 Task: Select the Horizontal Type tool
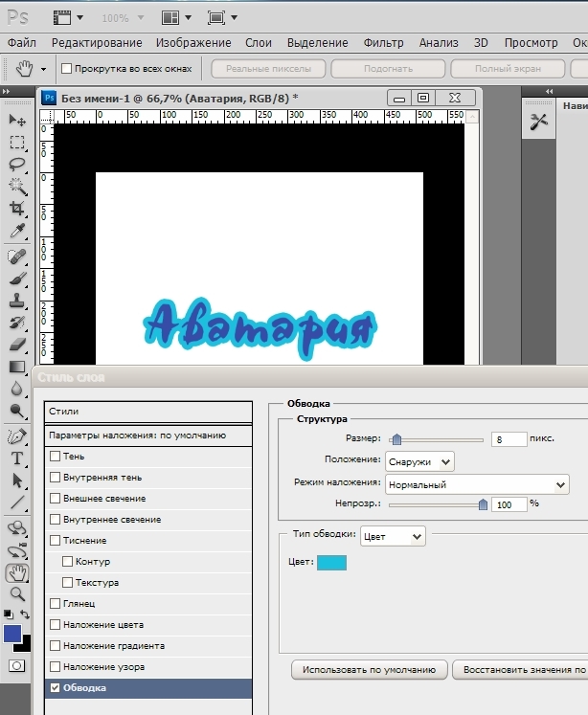tap(17, 458)
